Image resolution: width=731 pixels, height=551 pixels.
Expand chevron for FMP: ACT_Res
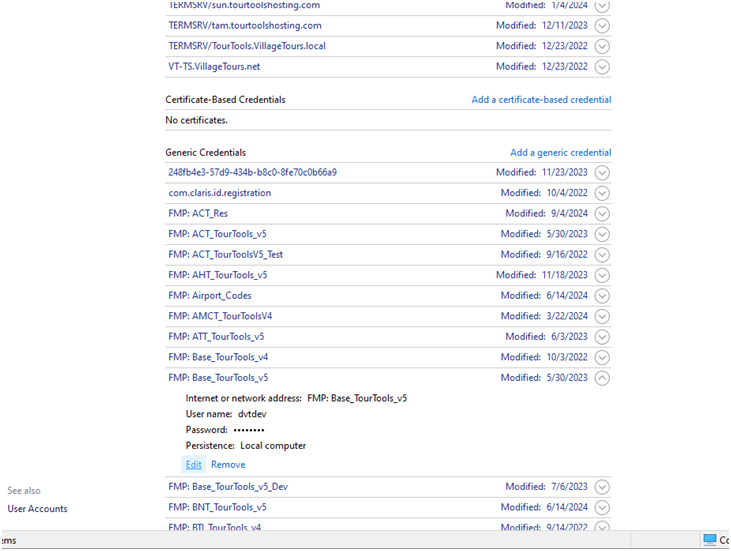[602, 214]
